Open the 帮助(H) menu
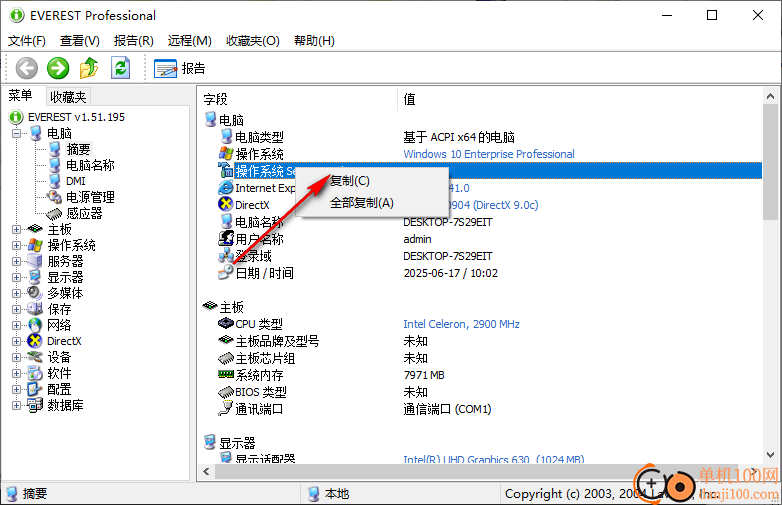Viewport: 782px width, 505px height. coord(314,40)
